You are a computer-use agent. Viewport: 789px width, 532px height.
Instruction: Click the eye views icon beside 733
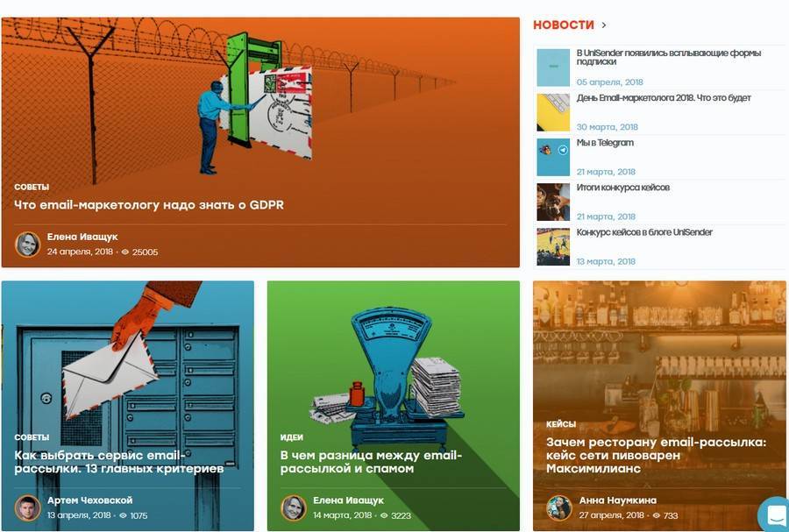[x=656, y=515]
